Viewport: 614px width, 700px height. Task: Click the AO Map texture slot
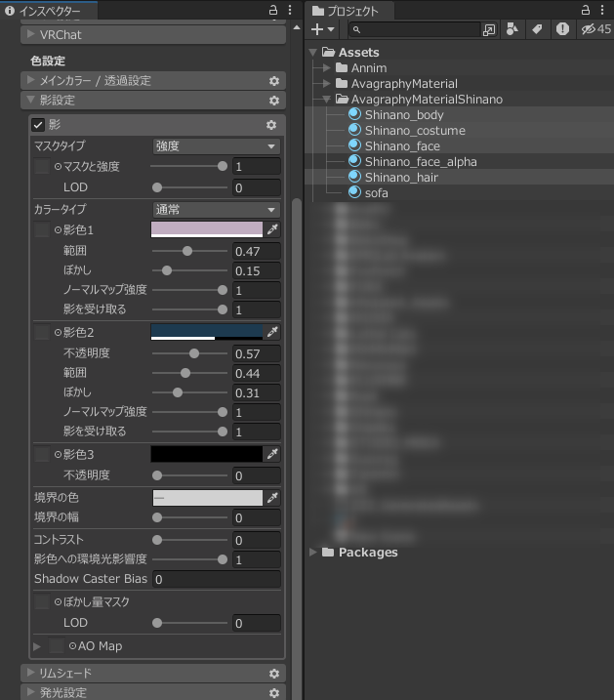[x=57, y=646]
